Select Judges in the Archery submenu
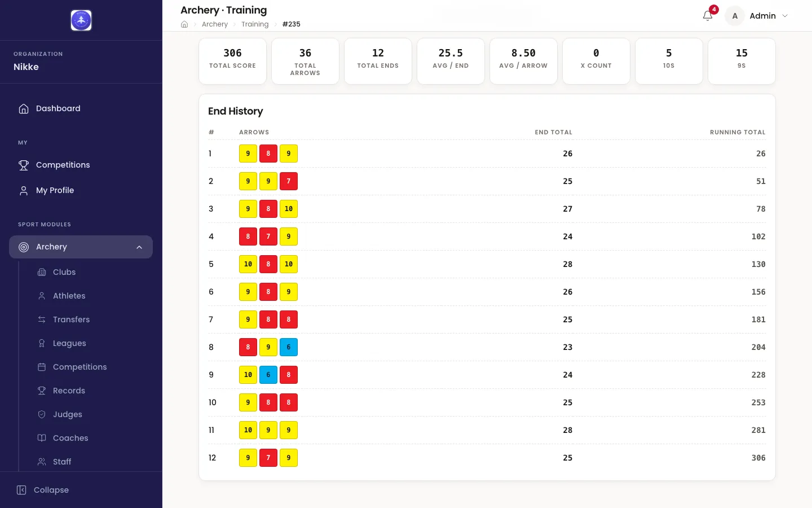This screenshot has width=812, height=508. pos(86,414)
